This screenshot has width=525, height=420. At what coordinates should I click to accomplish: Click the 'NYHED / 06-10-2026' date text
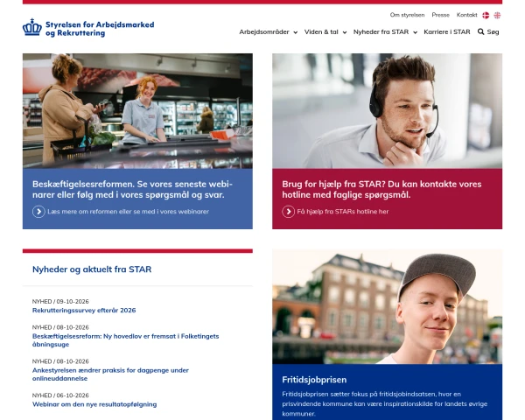pyautogui.click(x=60, y=395)
